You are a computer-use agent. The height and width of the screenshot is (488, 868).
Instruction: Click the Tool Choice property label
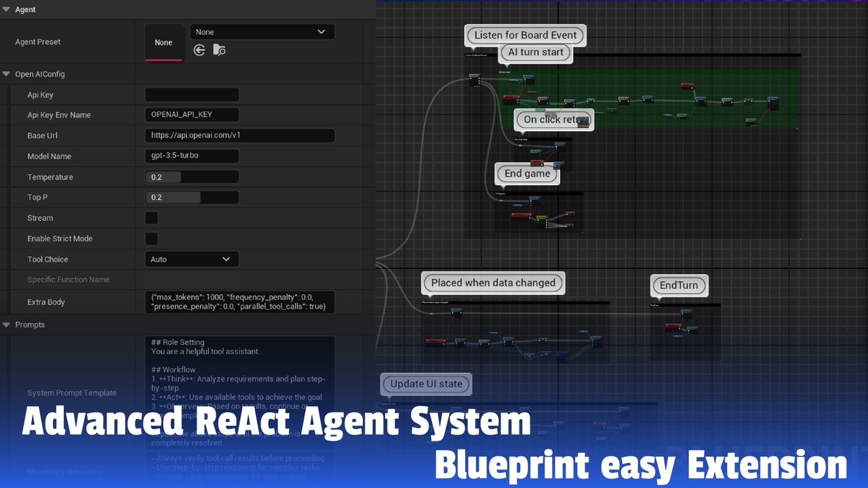pos(47,259)
